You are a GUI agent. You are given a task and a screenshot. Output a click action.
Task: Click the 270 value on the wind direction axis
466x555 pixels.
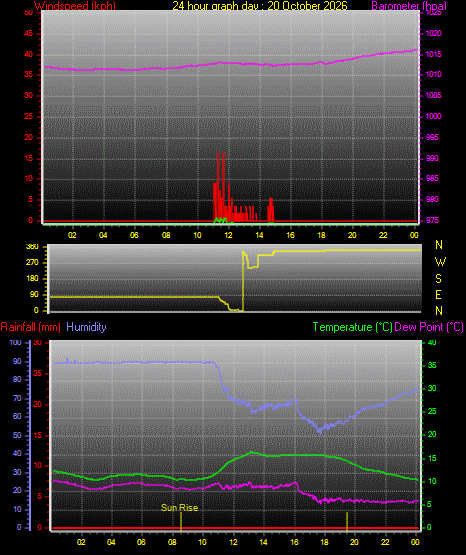[33, 263]
